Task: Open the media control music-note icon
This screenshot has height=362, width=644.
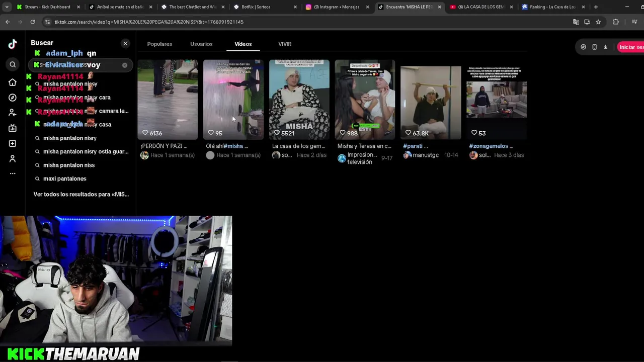Action: click(x=634, y=22)
